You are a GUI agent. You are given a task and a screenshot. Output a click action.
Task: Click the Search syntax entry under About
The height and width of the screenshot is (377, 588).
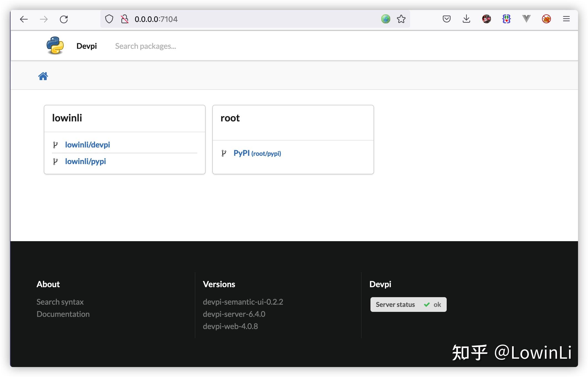tap(60, 302)
